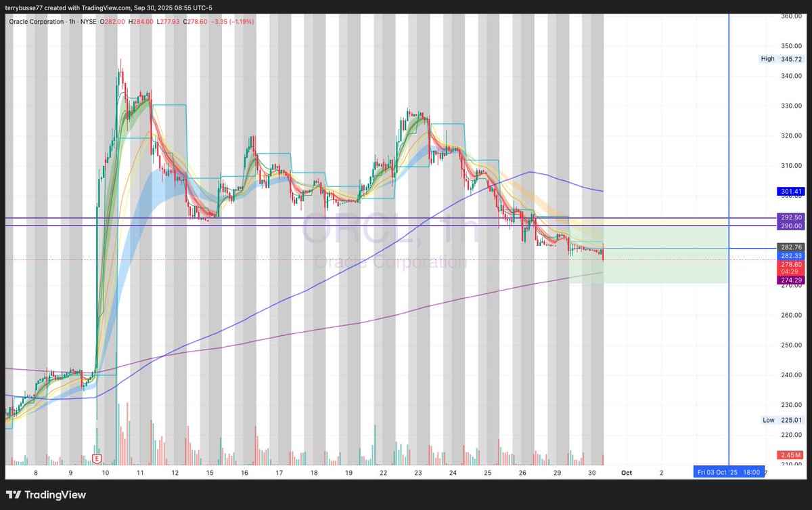Click the High 345.72 label
Image resolution: width=812 pixels, height=510 pixels.
(x=781, y=59)
